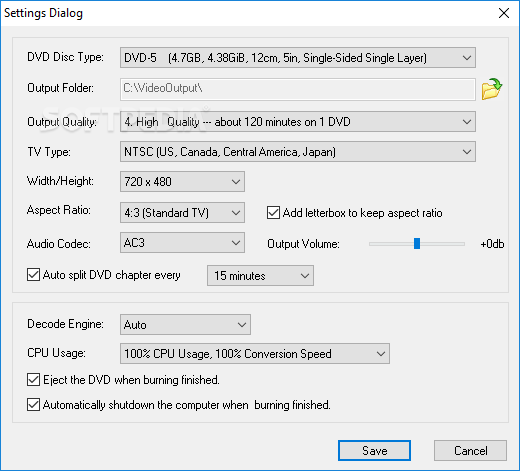Toggle Add letterbox to keep aspect ratio
This screenshot has width=520, height=471.
[x=273, y=213]
